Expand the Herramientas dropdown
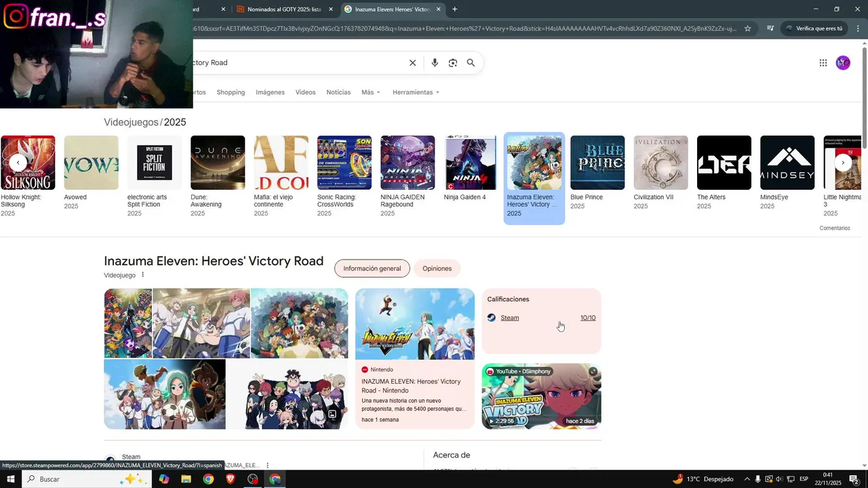The width and height of the screenshot is (868, 488). coord(416,92)
